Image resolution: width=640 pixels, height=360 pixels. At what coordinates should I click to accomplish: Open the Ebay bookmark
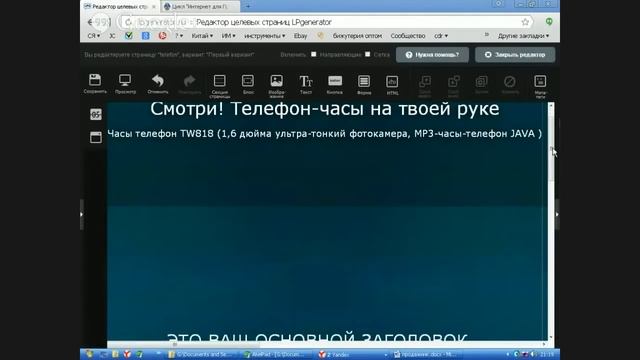tap(300, 36)
